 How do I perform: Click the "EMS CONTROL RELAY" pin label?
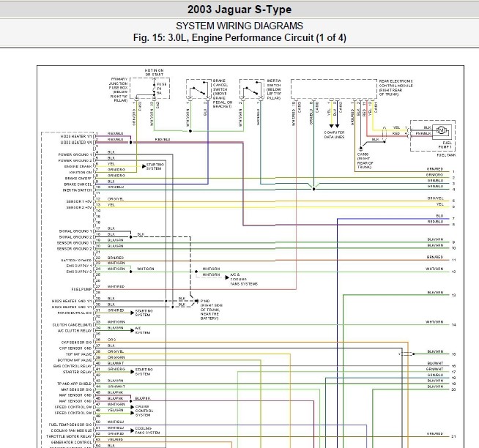tap(73, 366)
